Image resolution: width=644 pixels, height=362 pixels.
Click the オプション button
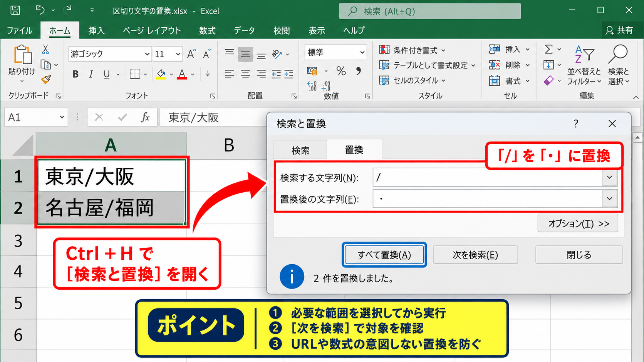point(578,224)
